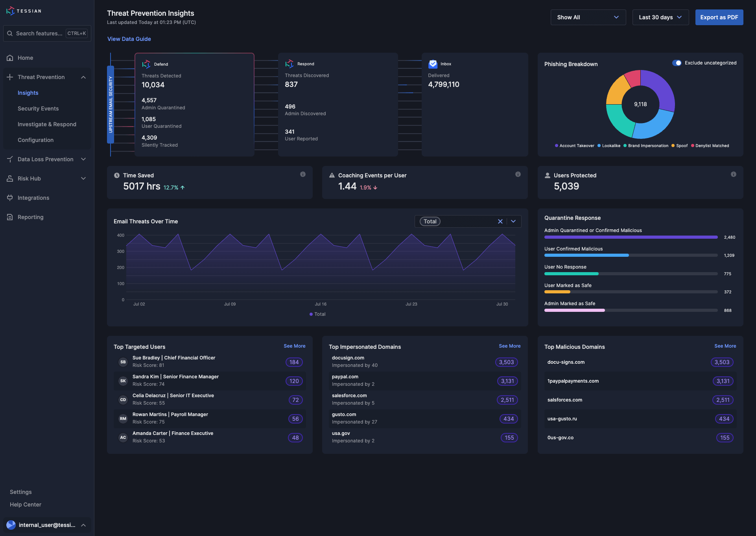Viewport: 756px width, 536px height.
Task: Open Coaching Events per User info icon
Action: pos(518,174)
